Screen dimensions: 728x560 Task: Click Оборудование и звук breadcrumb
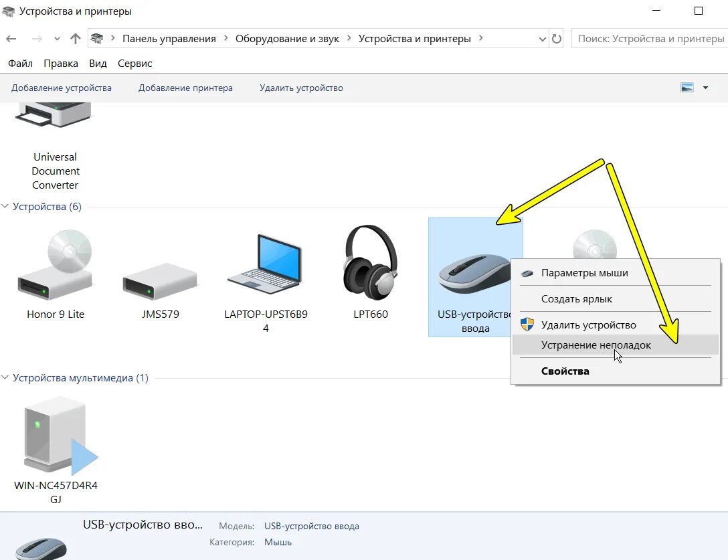[x=287, y=39]
